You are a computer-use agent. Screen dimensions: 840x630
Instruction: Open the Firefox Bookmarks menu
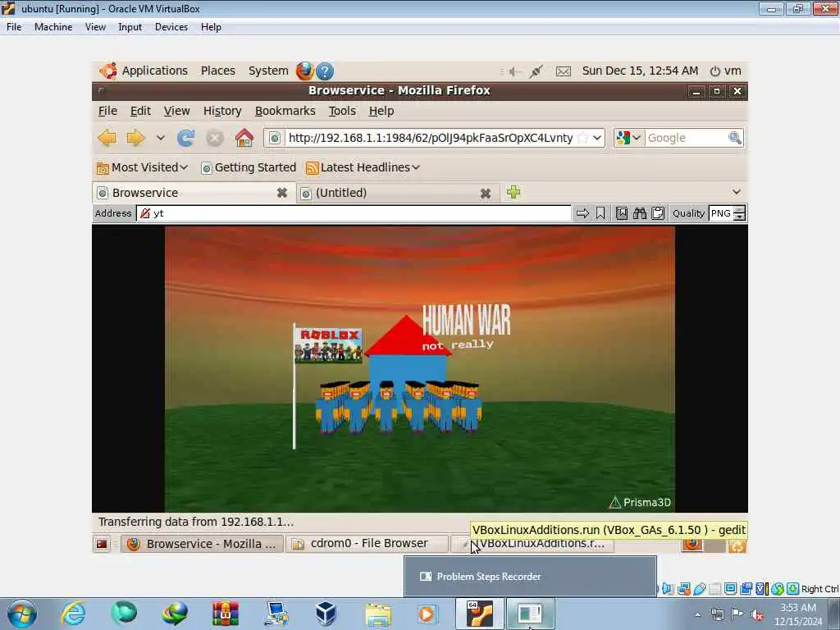pyautogui.click(x=285, y=111)
